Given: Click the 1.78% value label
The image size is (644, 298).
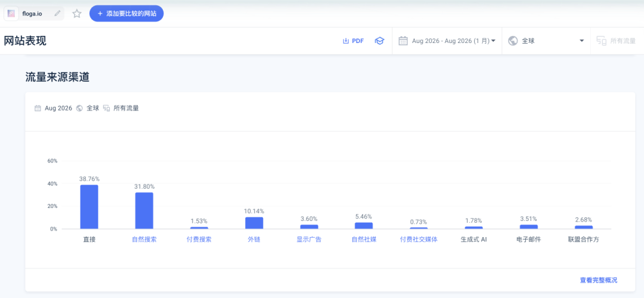Looking at the screenshot, I should click(x=474, y=220).
